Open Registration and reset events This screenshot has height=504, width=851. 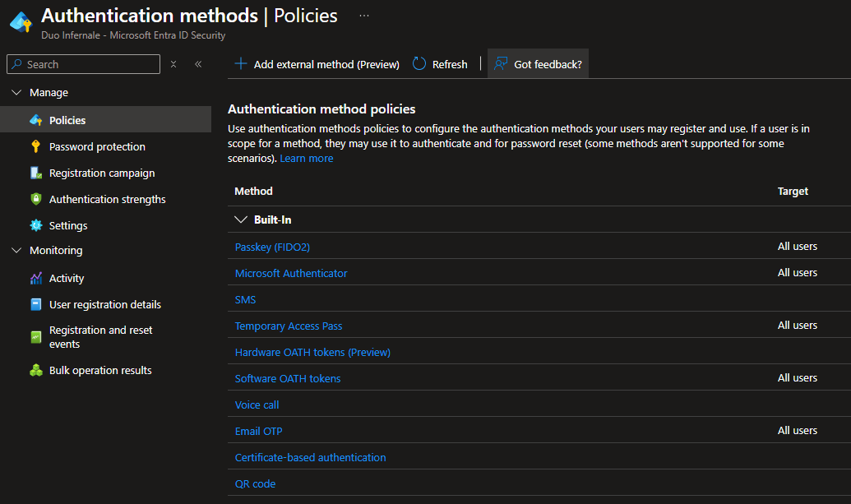pos(100,337)
